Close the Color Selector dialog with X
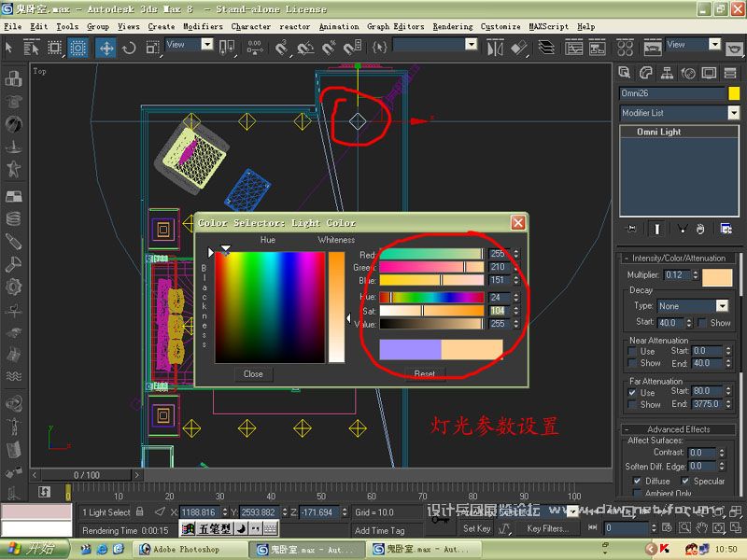Viewport: 747px width, 560px height. 518,222
